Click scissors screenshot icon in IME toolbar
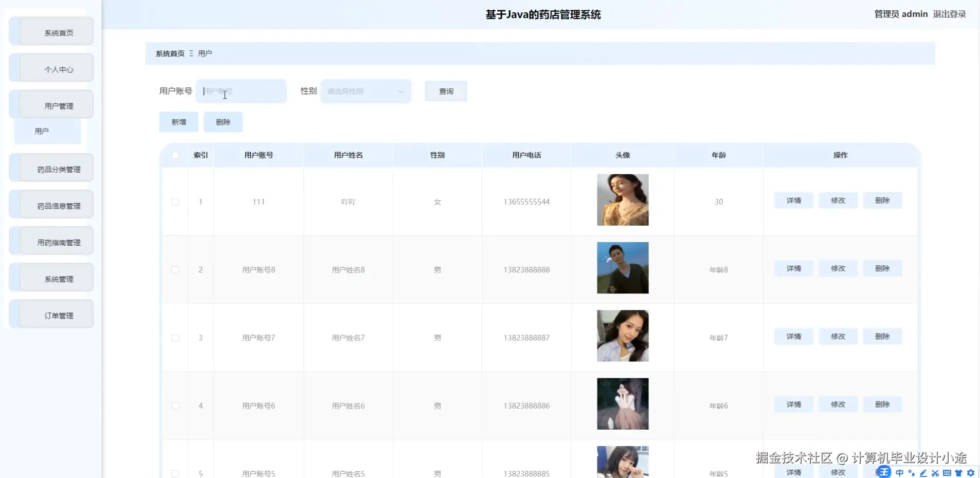This screenshot has width=980, height=478. [x=935, y=473]
